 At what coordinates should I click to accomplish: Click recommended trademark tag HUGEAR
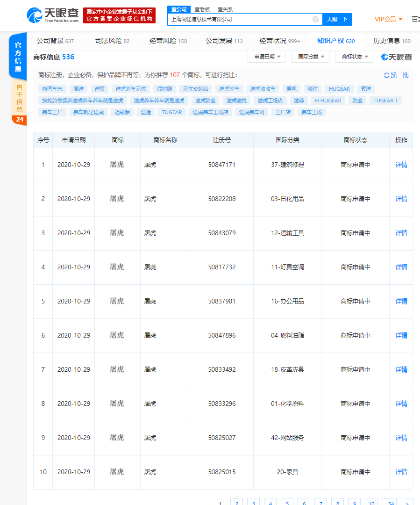tap(339, 89)
